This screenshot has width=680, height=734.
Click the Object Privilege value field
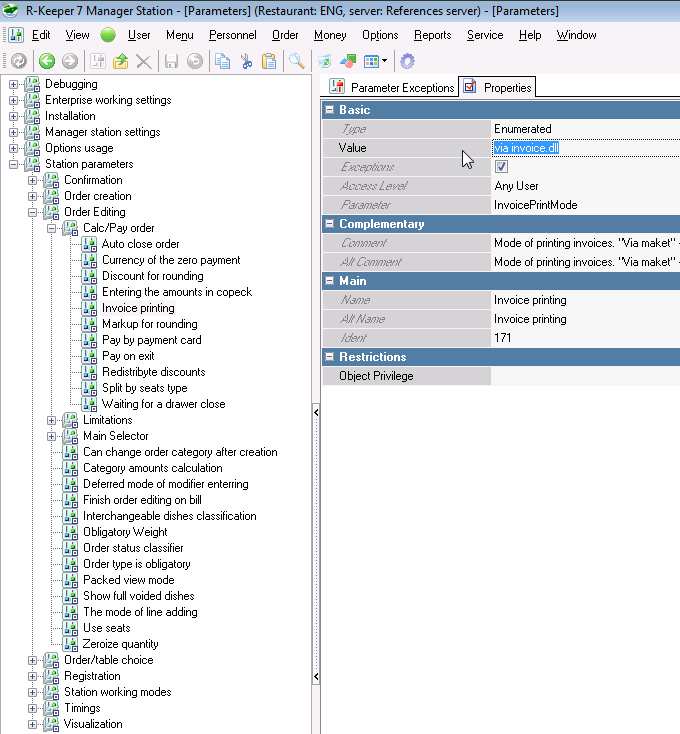(x=585, y=376)
